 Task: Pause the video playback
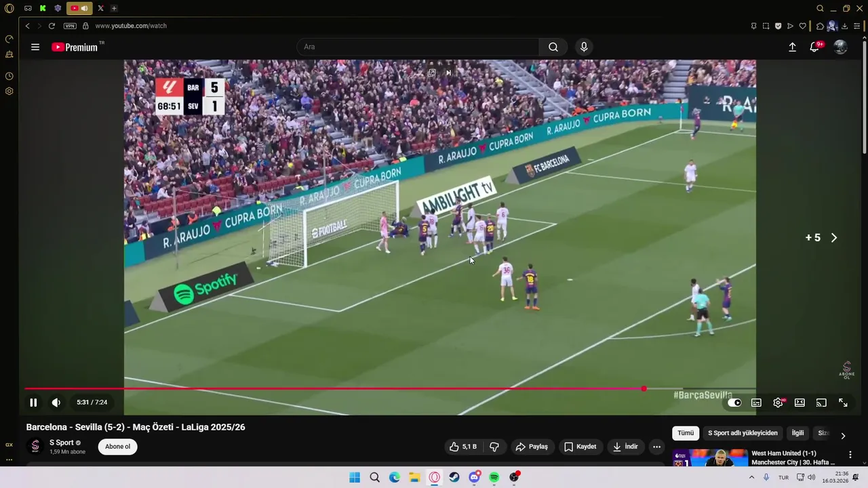pyautogui.click(x=33, y=402)
